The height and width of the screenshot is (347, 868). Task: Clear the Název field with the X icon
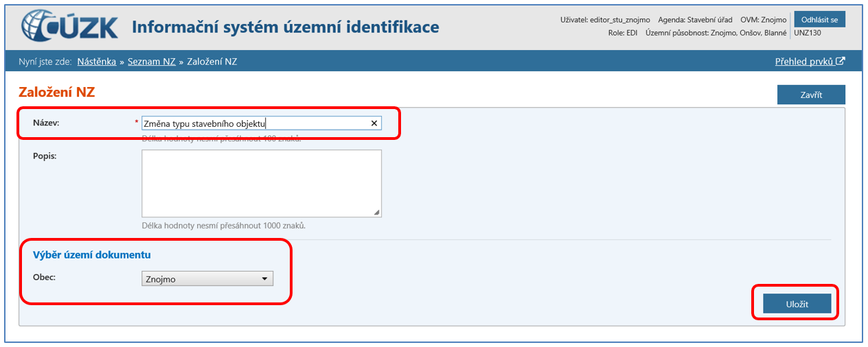[x=374, y=123]
